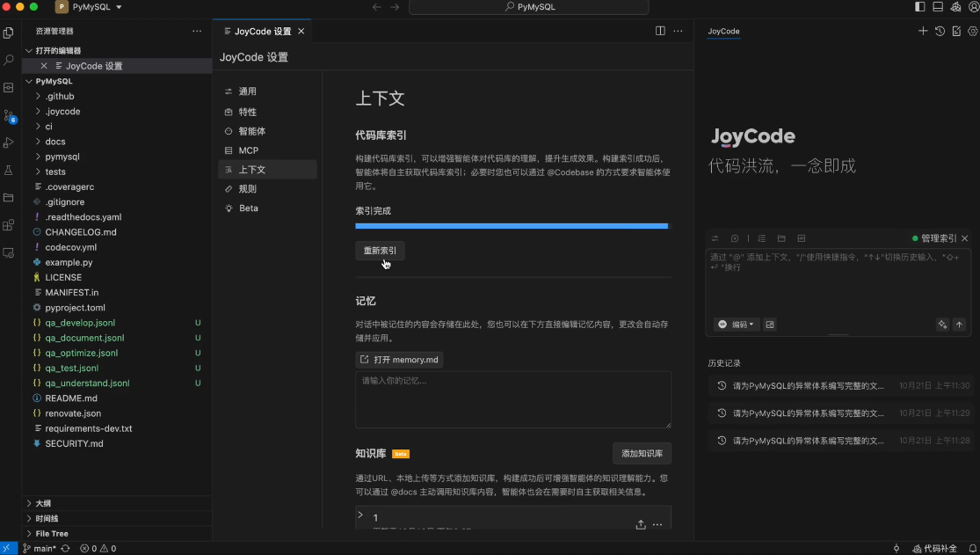Toggle primary side bar layout icon

coord(920,7)
